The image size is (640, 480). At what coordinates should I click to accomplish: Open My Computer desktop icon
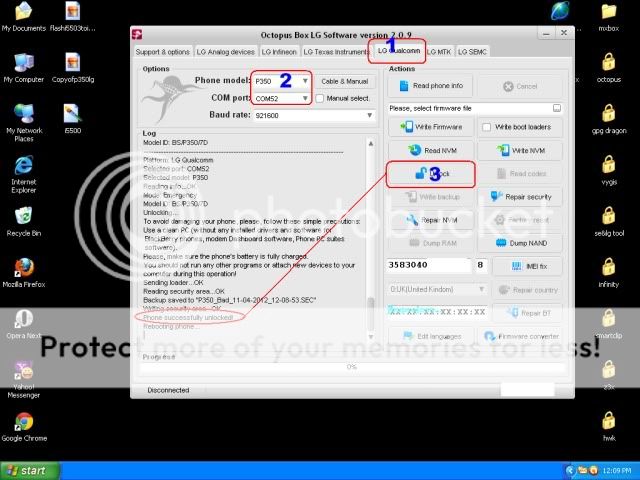tap(23, 68)
